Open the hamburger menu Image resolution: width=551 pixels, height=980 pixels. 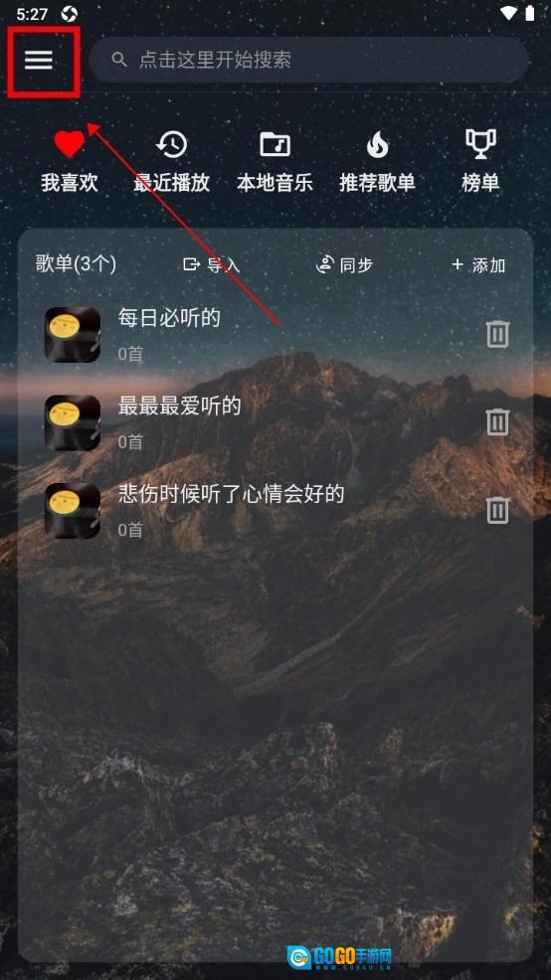pos(39,60)
